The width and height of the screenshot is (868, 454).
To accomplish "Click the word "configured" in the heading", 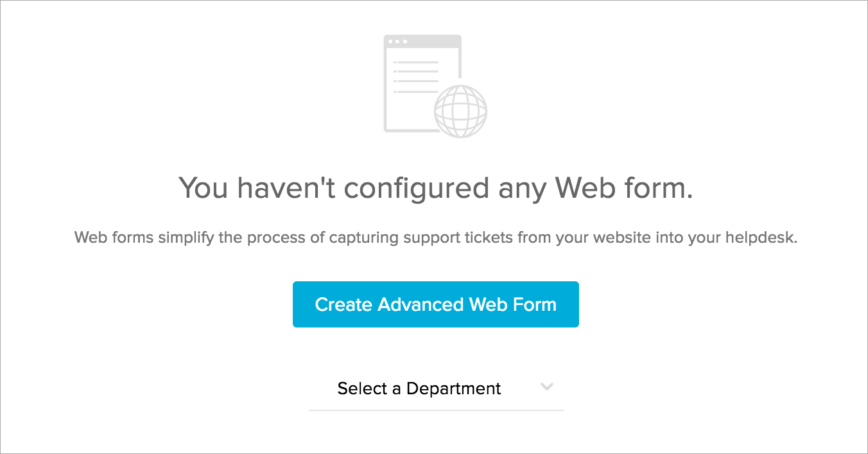I will pyautogui.click(x=416, y=188).
